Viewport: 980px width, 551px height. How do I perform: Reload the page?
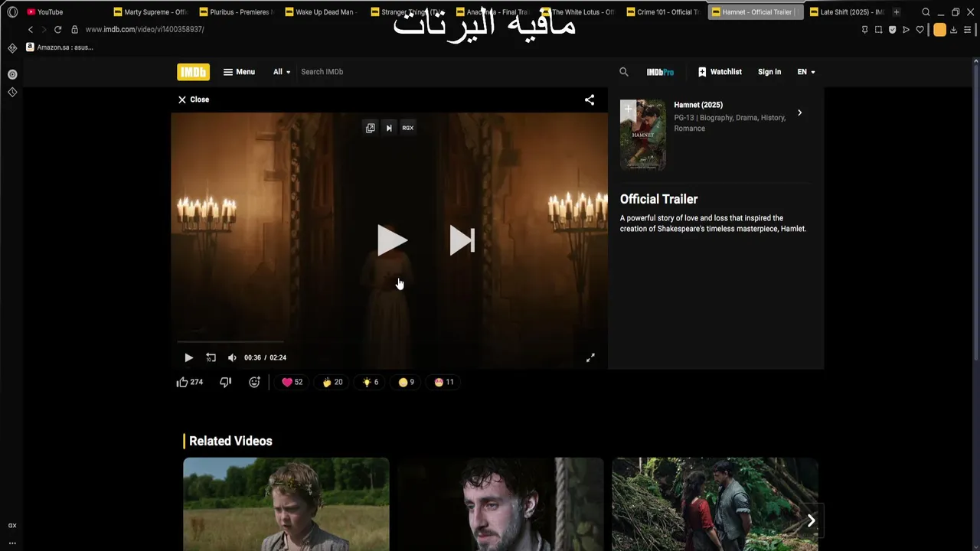[x=57, y=30]
